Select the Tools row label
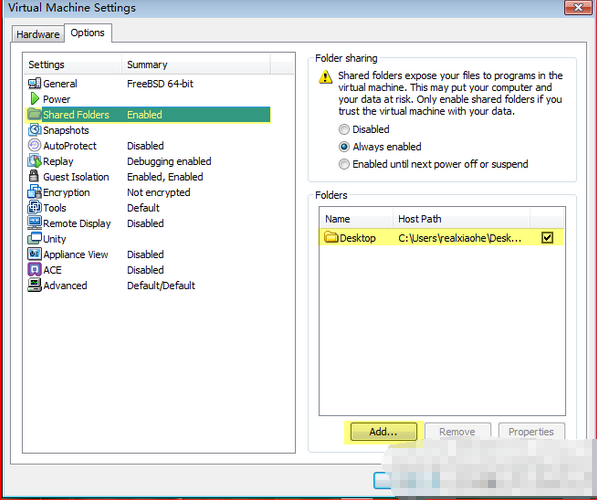The image size is (597, 500). (x=54, y=208)
